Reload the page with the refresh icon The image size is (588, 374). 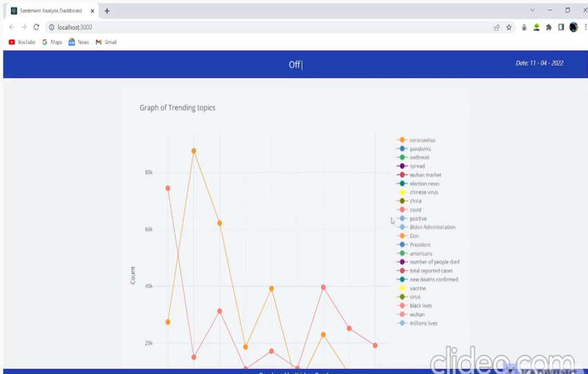pyautogui.click(x=36, y=27)
